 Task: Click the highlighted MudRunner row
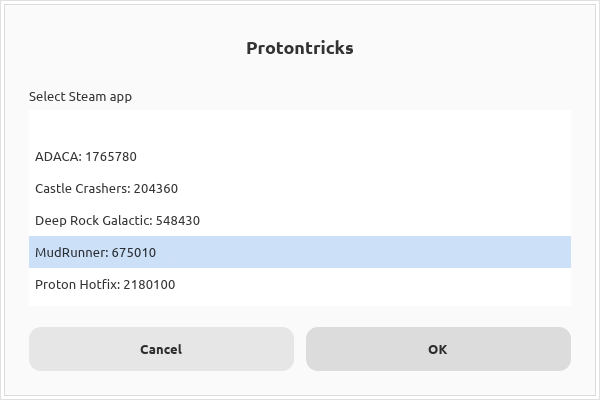point(96,252)
